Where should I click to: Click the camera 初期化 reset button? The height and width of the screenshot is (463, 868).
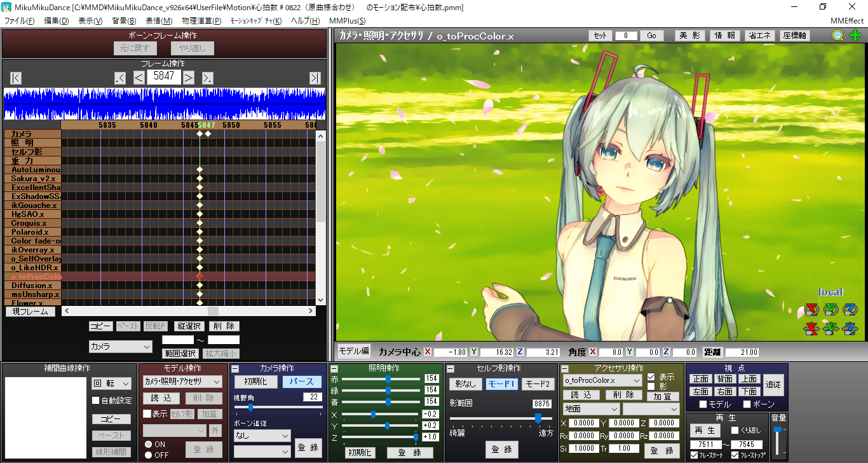[255, 382]
